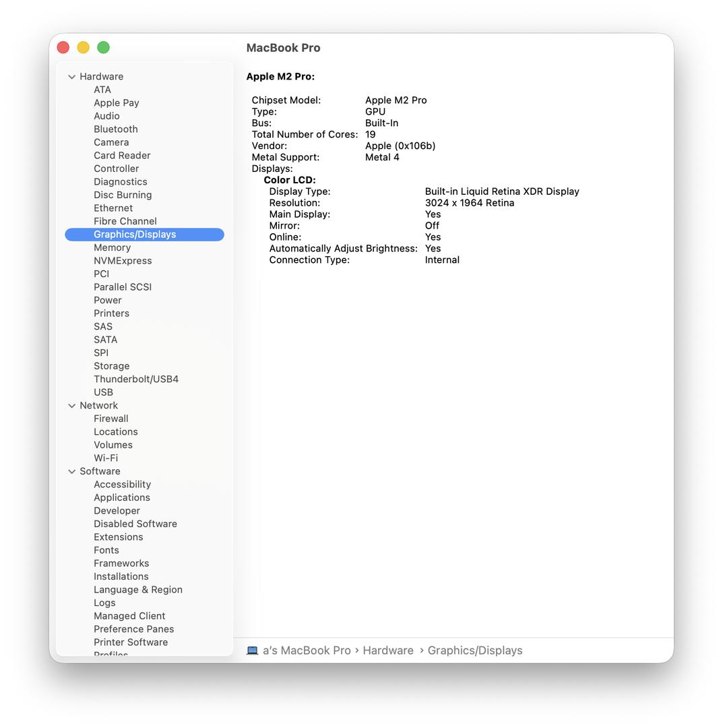This screenshot has height=728, width=723.
Task: Click Hardware in the path bar
Action: tap(387, 650)
